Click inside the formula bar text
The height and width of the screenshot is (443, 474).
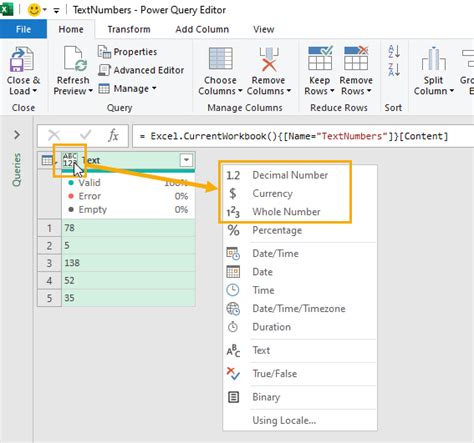[x=299, y=136]
